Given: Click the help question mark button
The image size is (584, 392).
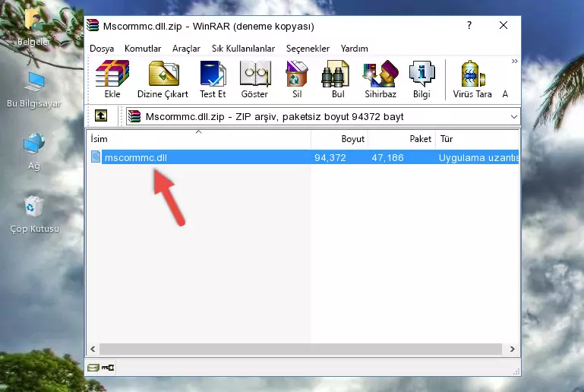Looking at the screenshot, I should [x=469, y=25].
